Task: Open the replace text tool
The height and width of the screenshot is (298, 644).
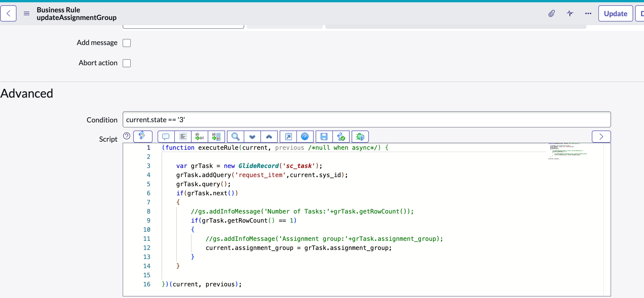Action: pyautogui.click(x=199, y=137)
